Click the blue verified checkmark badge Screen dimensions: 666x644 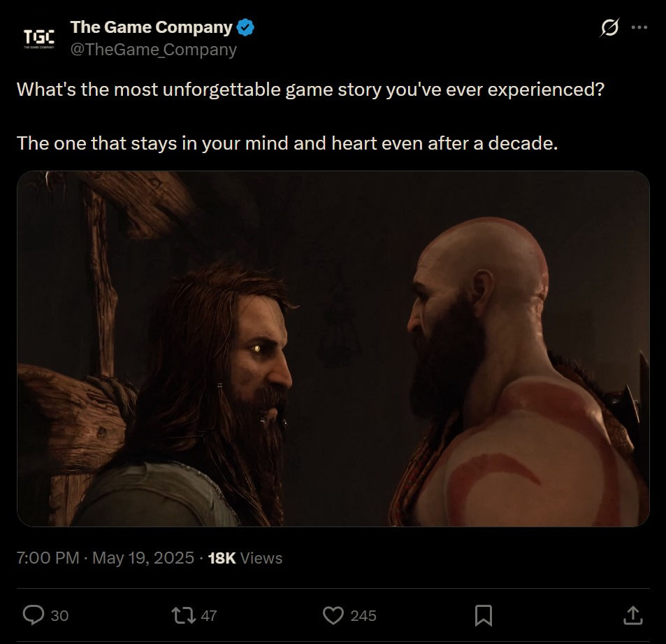coord(245,27)
